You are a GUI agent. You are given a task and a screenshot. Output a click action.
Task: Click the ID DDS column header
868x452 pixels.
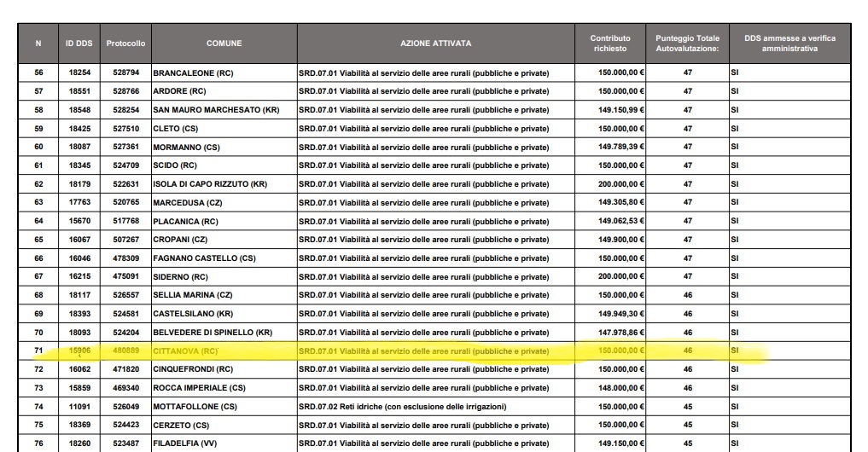[x=79, y=43]
